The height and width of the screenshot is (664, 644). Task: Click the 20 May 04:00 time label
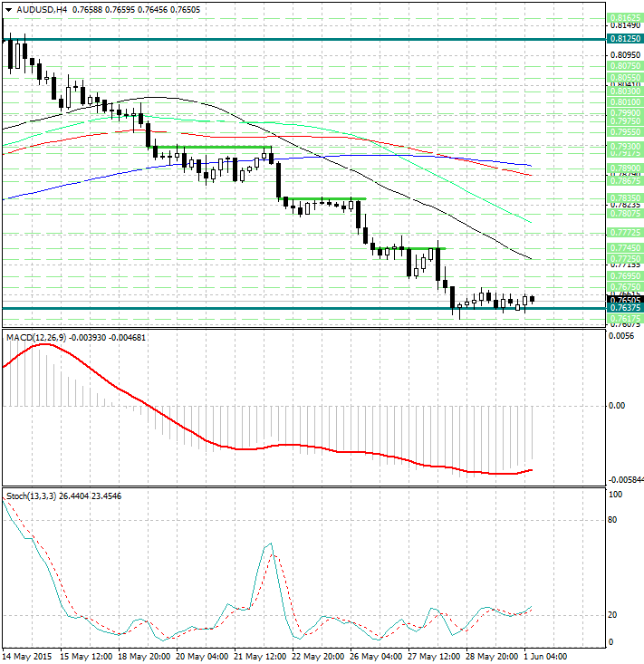pyautogui.click(x=202, y=657)
